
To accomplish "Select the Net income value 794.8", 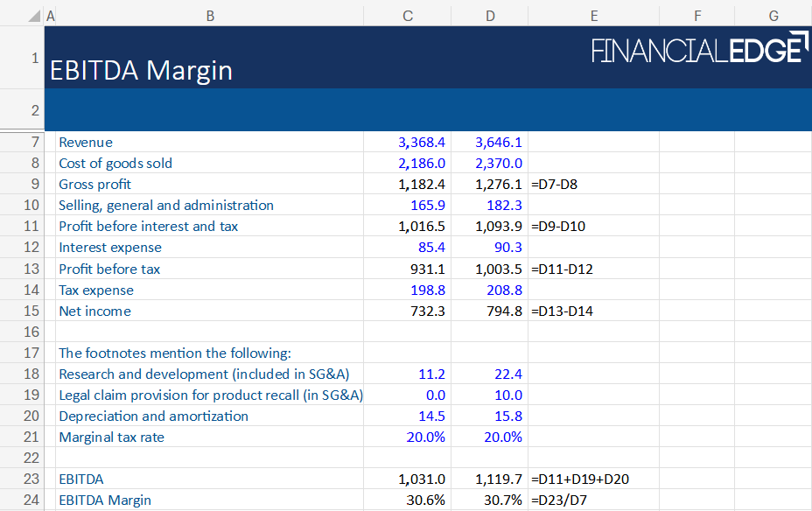I will pyautogui.click(x=504, y=311).
